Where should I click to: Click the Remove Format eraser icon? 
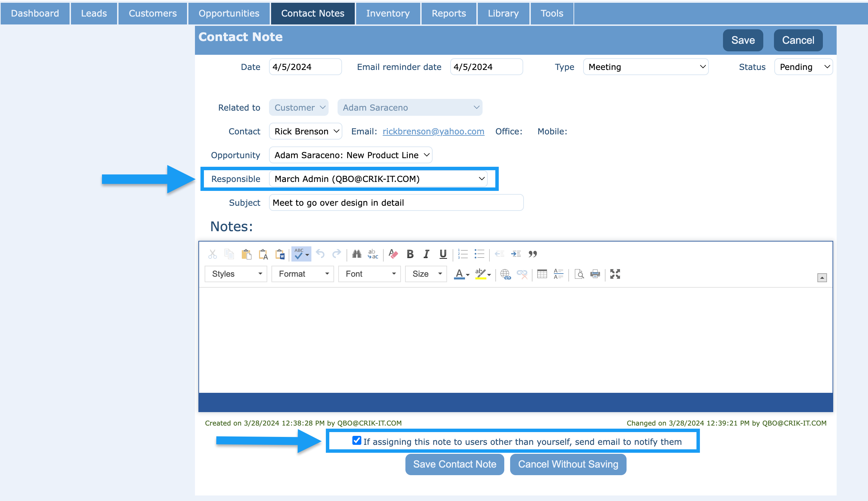[x=393, y=254]
